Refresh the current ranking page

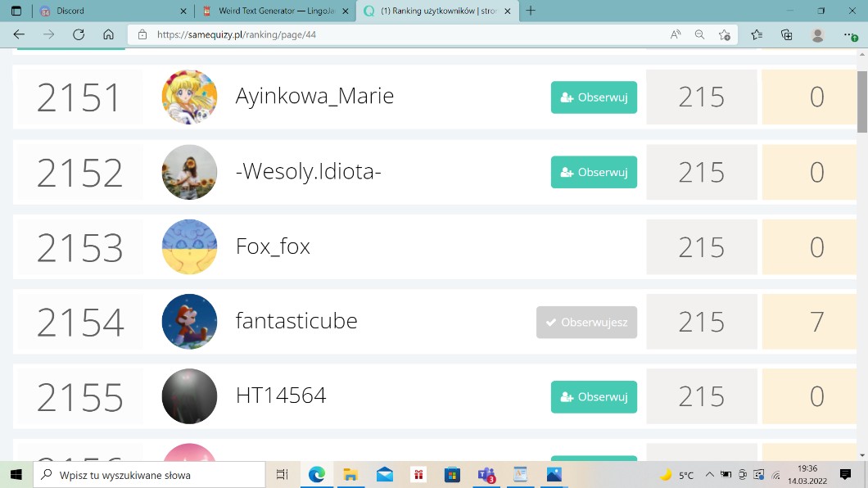(79, 34)
